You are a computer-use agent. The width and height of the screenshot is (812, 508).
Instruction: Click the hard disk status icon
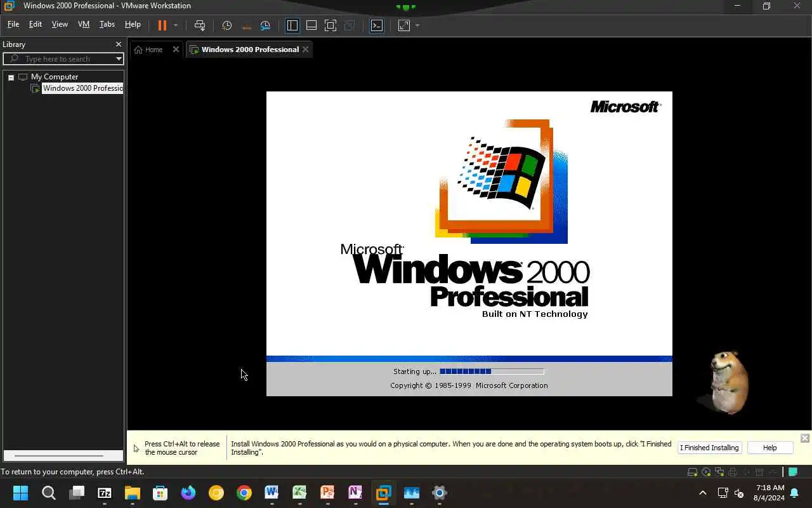[x=693, y=472]
